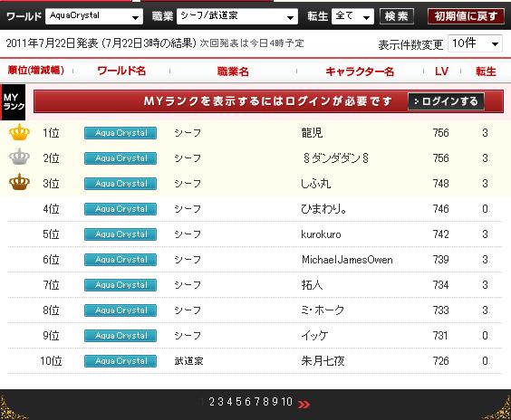The image size is (511, 420).
Task: Sort by LV column header
Action: click(x=441, y=72)
